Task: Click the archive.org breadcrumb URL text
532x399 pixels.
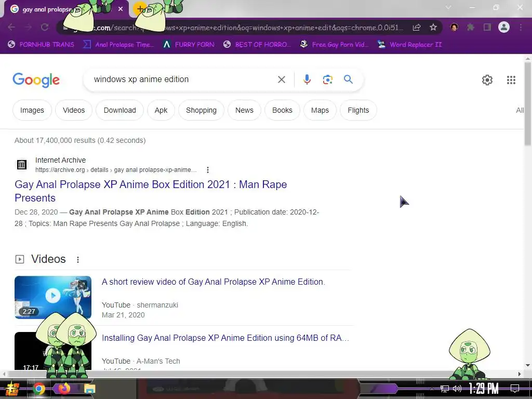Action: coord(116,170)
